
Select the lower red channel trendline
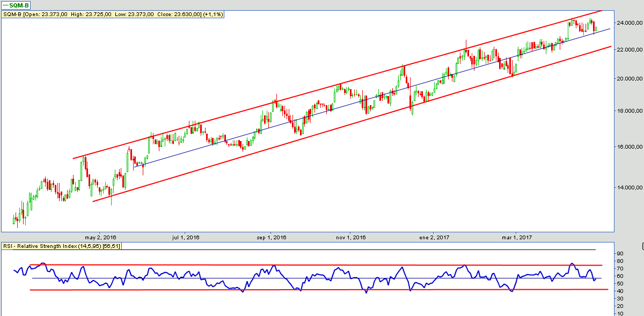click(x=352, y=124)
